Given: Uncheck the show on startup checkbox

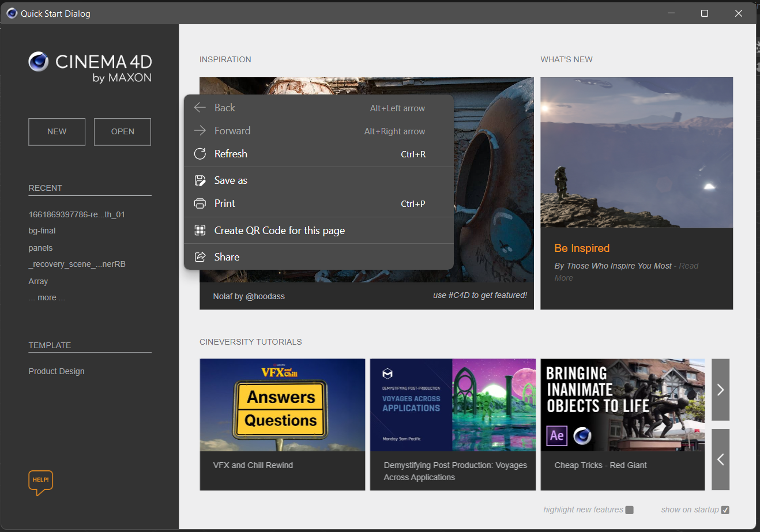Looking at the screenshot, I should coord(725,510).
